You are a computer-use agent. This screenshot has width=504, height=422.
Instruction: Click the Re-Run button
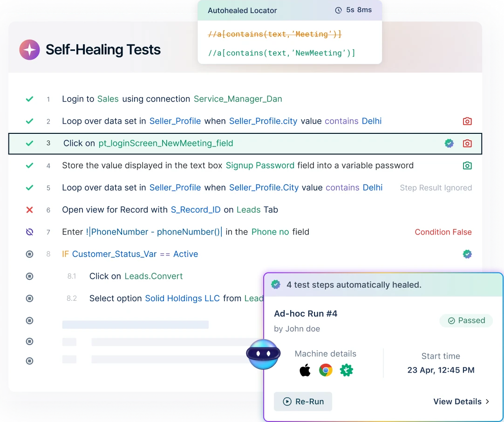tap(303, 401)
